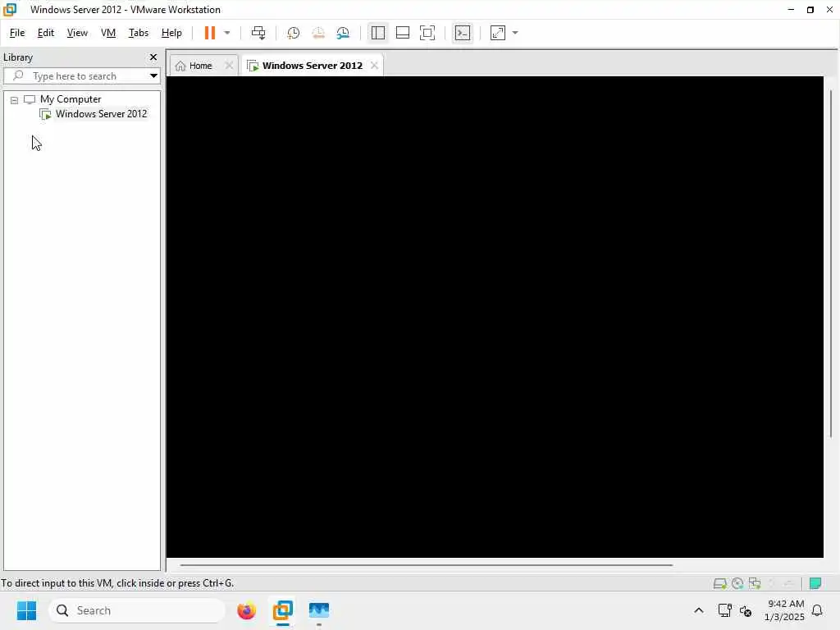Screen dimensions: 840x630
Task: Pause the virtual machine
Action: click(x=209, y=33)
